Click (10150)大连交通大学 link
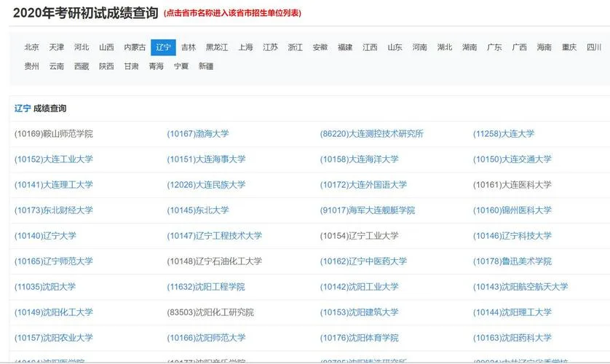Image resolution: width=610 pixels, height=364 pixels. click(512, 159)
